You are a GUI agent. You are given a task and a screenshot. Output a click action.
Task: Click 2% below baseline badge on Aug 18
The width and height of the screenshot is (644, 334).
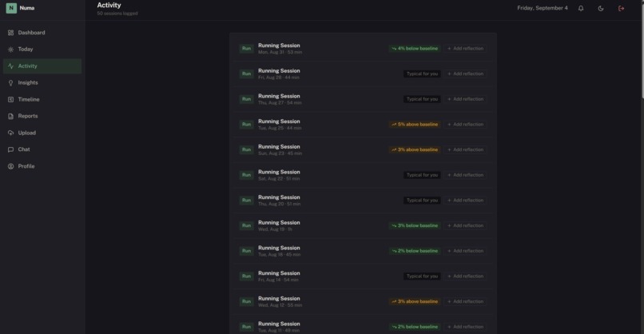415,251
